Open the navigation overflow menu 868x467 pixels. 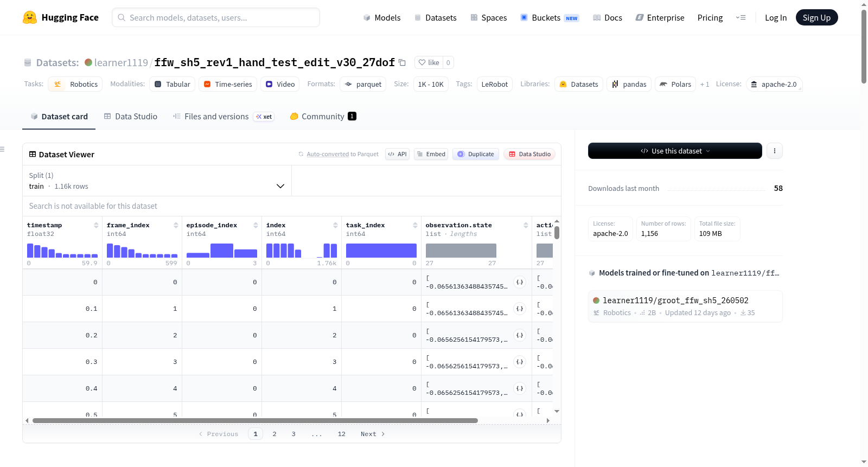[x=741, y=17]
